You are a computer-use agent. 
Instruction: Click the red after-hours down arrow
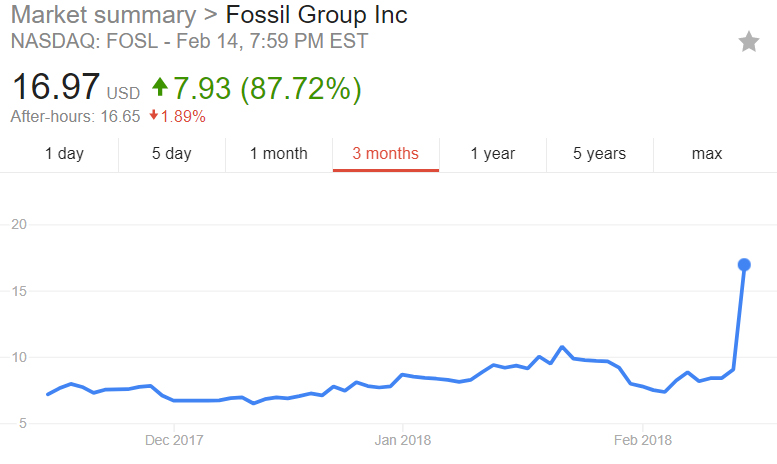click(154, 116)
